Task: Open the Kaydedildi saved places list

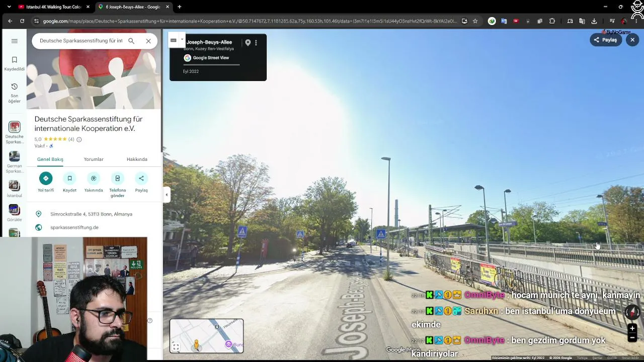Action: coord(15,64)
